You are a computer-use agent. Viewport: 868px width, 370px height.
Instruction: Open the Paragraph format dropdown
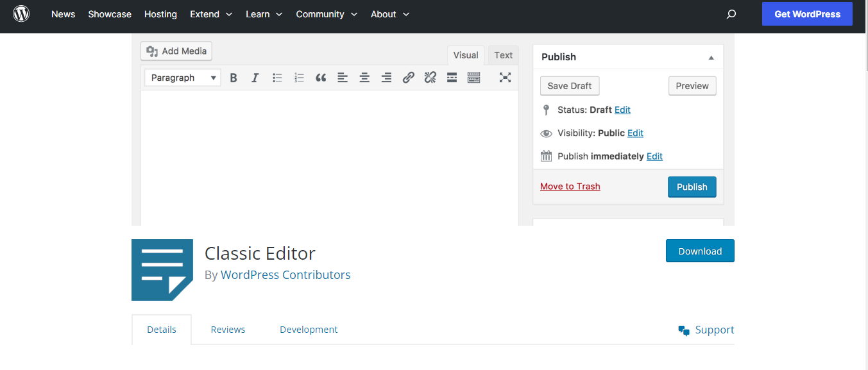coord(183,78)
